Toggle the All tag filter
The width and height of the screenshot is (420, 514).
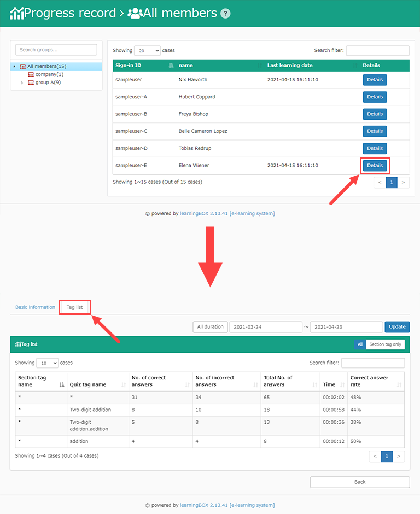pos(359,344)
